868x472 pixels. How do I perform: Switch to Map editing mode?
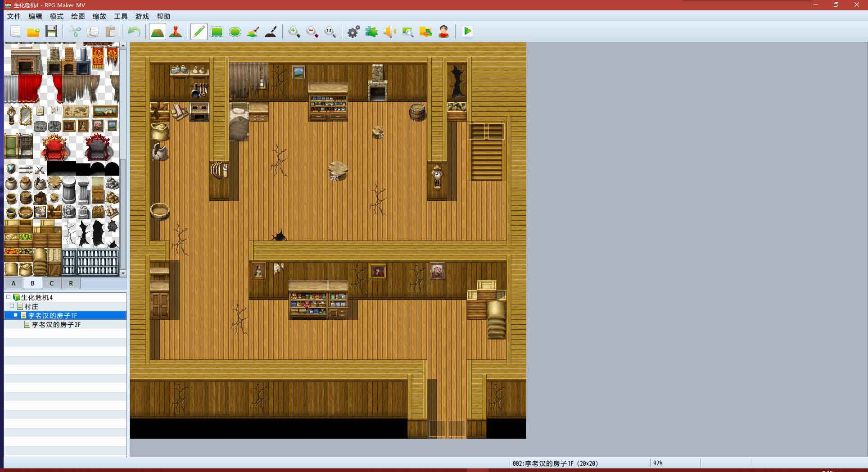coord(157,32)
